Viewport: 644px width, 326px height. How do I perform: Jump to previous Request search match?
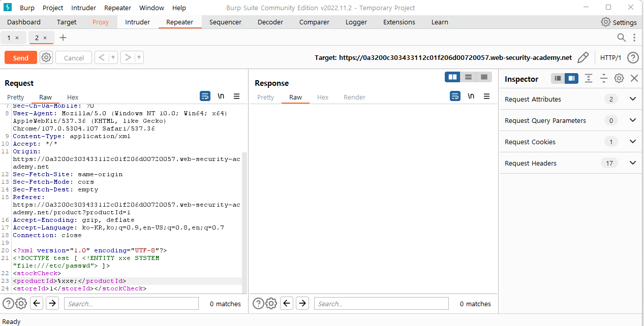[x=37, y=304]
